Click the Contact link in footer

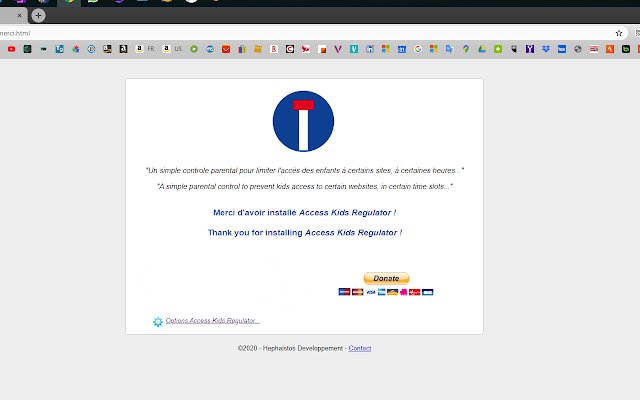[360, 348]
